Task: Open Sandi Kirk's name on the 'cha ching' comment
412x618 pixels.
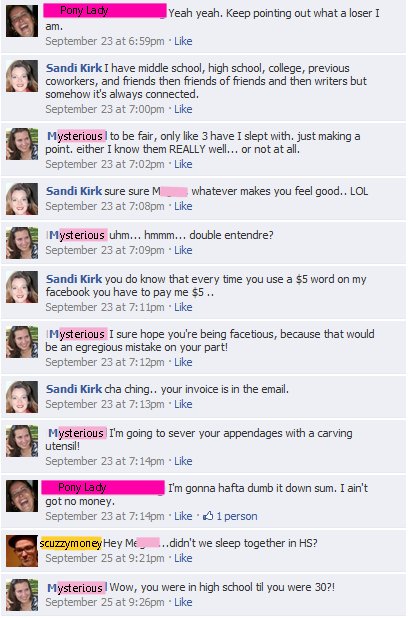Action: coord(74,389)
